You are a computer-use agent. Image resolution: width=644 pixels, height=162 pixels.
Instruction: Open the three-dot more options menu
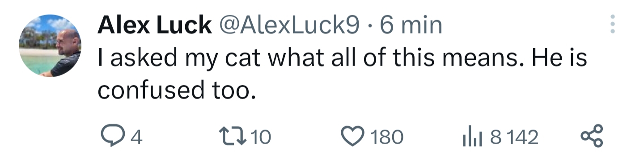click(613, 24)
